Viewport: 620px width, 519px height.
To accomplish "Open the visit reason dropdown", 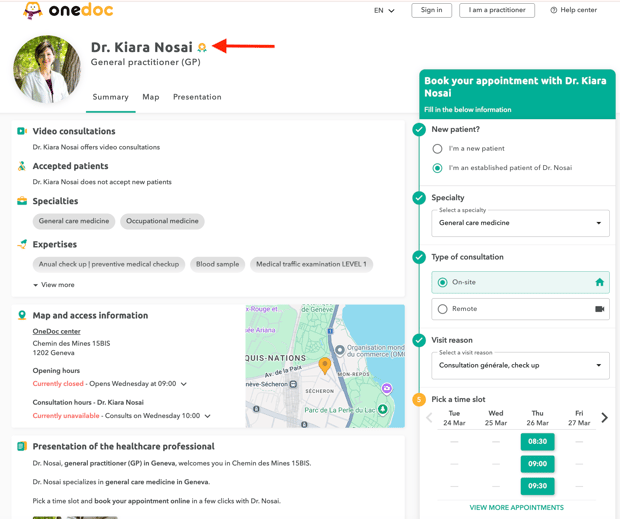I will point(520,365).
